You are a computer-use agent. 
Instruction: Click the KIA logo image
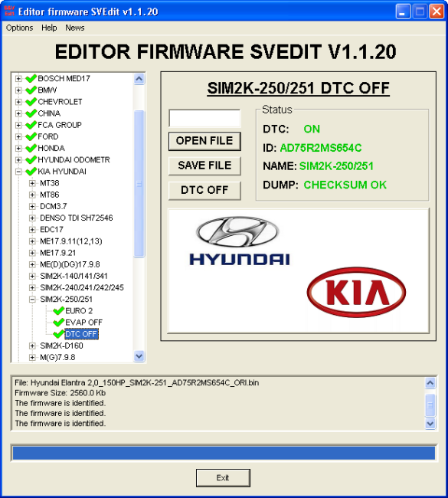[356, 292]
